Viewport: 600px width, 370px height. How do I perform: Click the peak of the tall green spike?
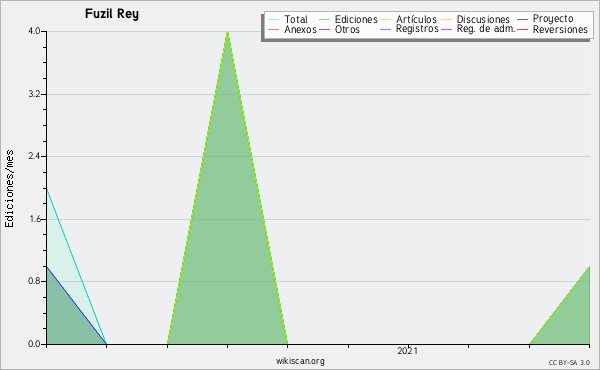tap(227, 32)
